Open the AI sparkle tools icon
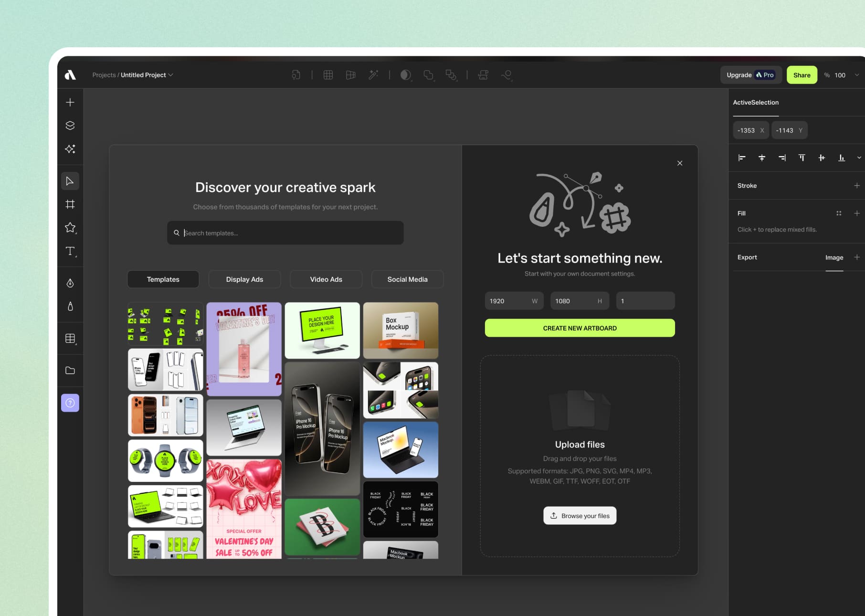Image resolution: width=865 pixels, height=616 pixels. [x=70, y=149]
